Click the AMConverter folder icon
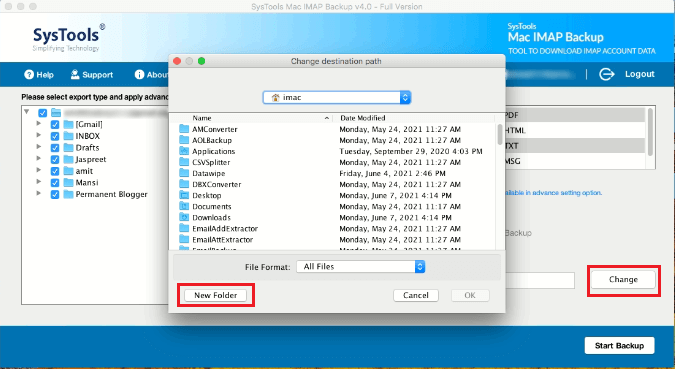This screenshot has height=369, width=675. click(184, 129)
